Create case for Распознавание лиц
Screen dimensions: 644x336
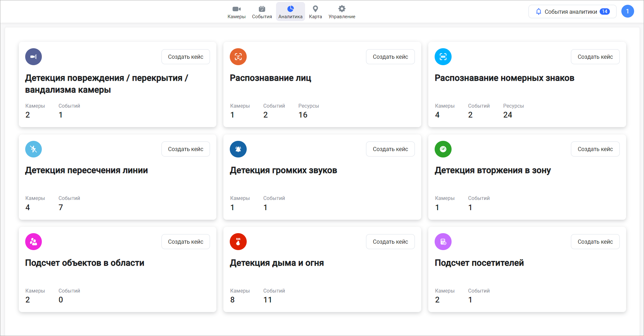pyautogui.click(x=390, y=57)
